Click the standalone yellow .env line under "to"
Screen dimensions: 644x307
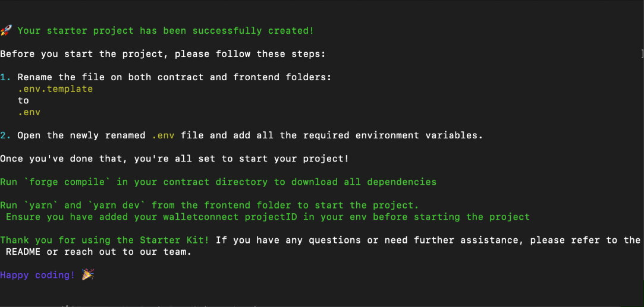point(29,112)
